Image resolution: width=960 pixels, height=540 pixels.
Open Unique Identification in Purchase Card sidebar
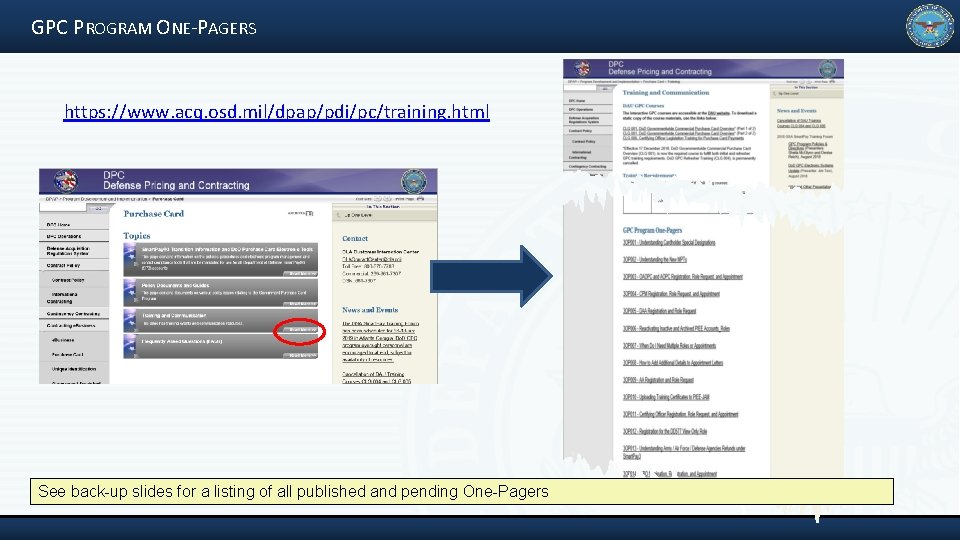click(x=73, y=369)
